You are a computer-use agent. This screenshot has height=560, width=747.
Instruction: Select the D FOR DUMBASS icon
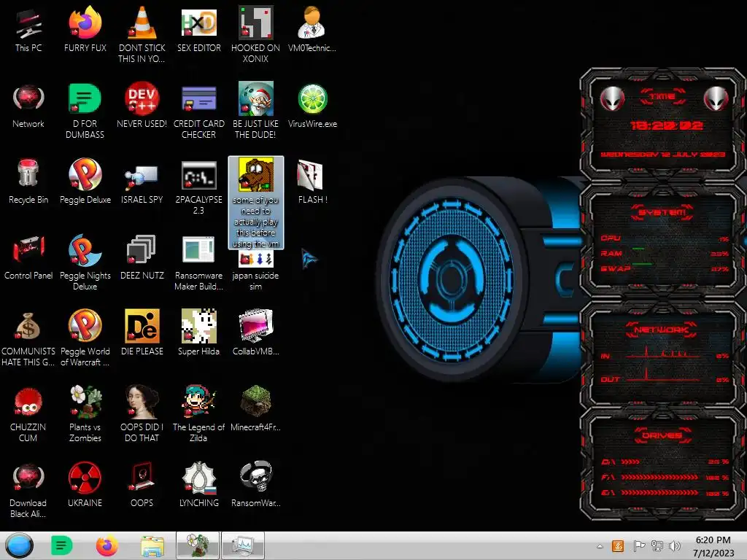pyautogui.click(x=85, y=98)
